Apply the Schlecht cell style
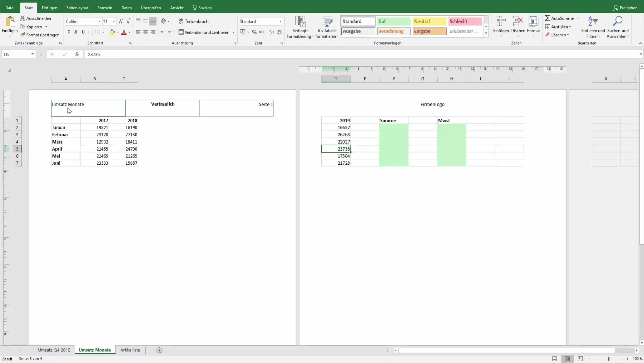Screen dimensions: 644x363 pos(465,21)
